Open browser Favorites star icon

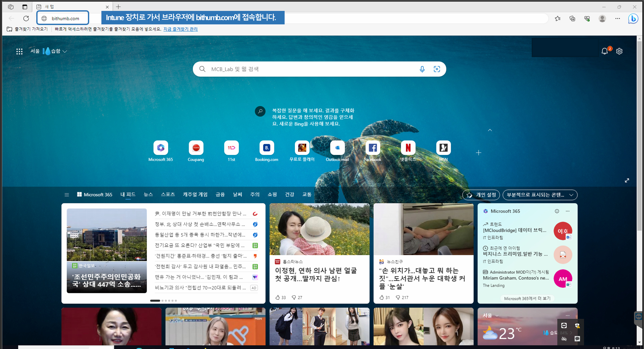coord(558,19)
